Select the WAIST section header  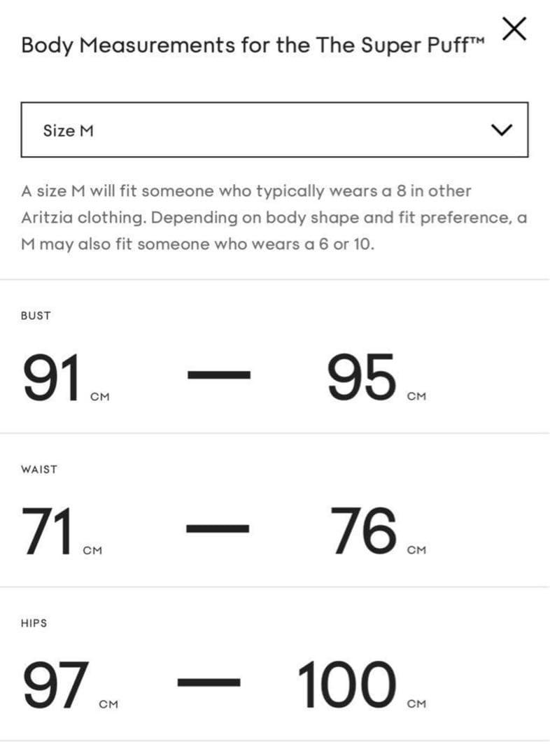[38, 470]
